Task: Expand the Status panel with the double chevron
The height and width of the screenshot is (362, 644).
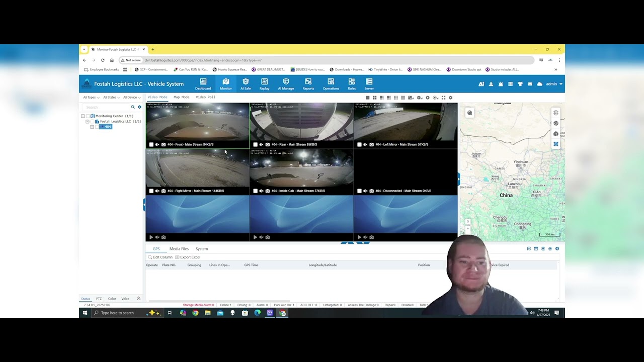Action: pos(139,299)
